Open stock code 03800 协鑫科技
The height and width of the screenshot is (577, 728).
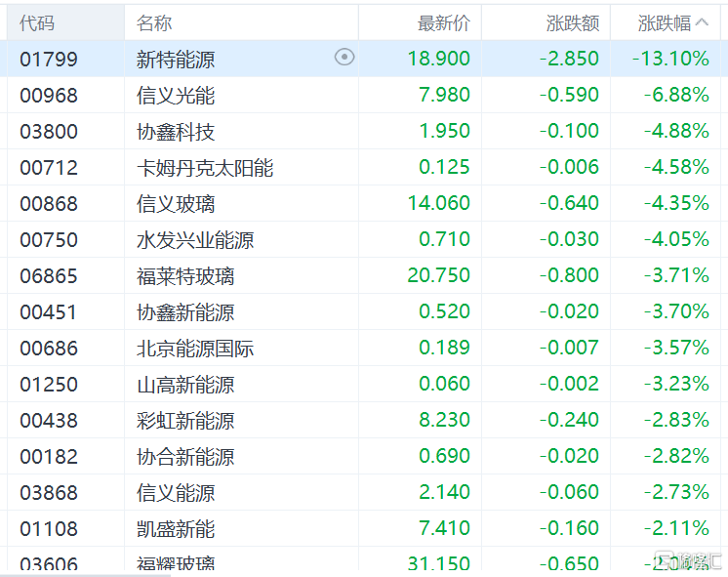pyautogui.click(x=364, y=131)
